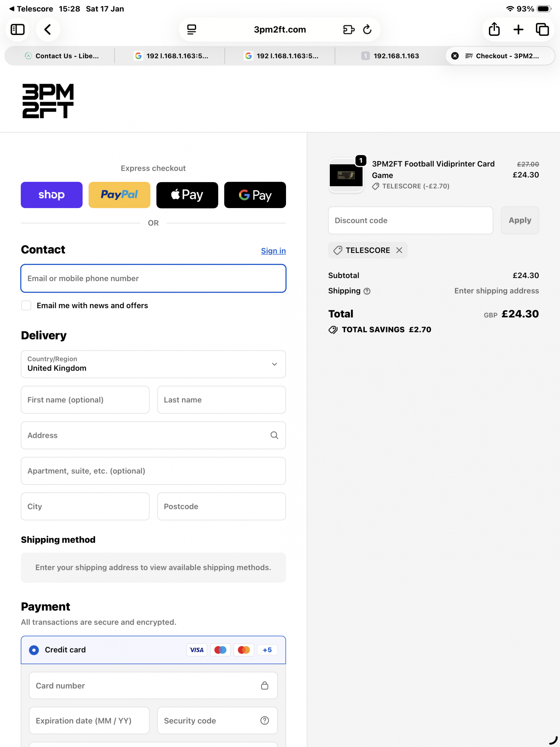
Task: Show additional card brands +5 badge
Action: tap(267, 650)
